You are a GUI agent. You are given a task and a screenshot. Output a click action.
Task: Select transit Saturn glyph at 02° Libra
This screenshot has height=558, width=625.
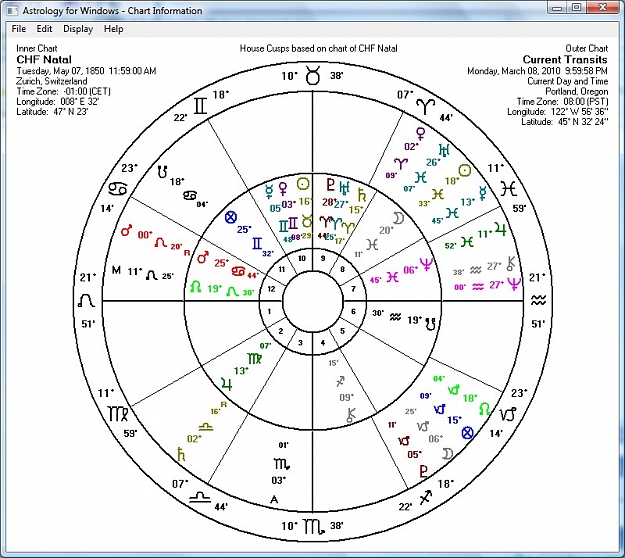[181, 454]
